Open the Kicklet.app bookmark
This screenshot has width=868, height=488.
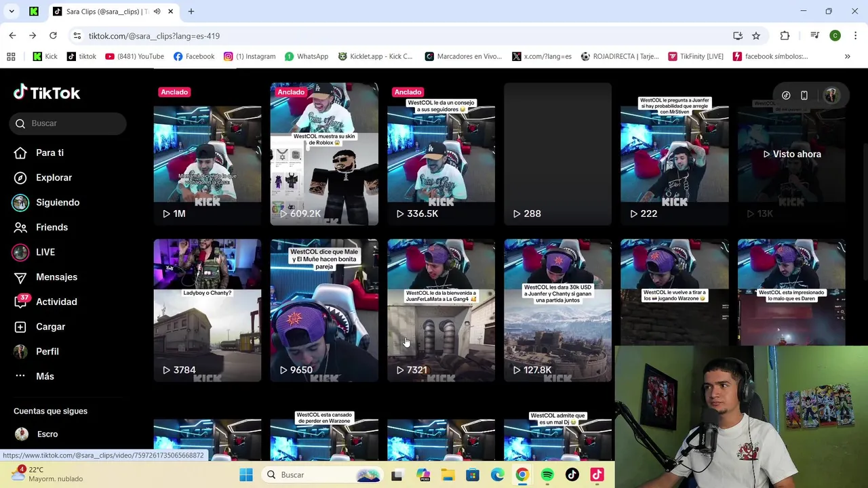tap(375, 56)
